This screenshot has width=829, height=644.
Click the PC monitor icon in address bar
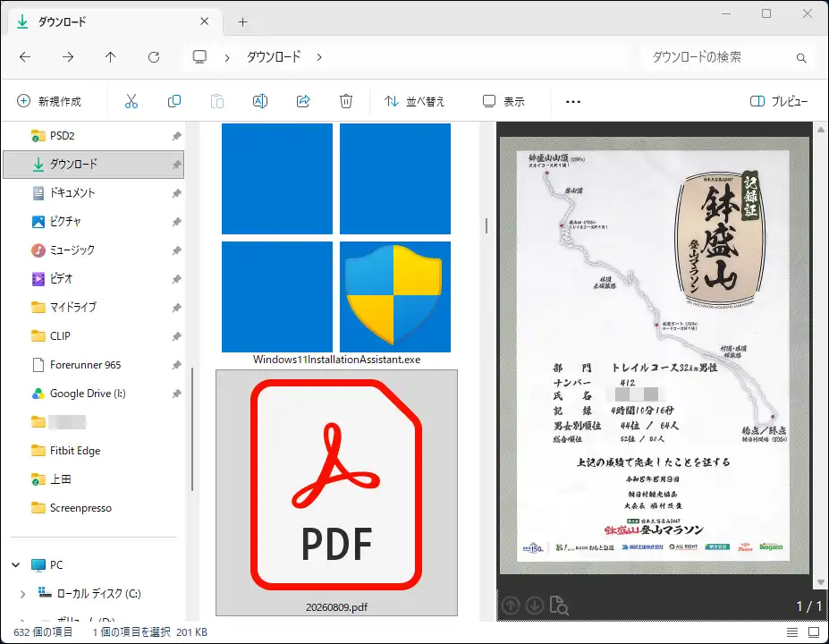pyautogui.click(x=199, y=57)
